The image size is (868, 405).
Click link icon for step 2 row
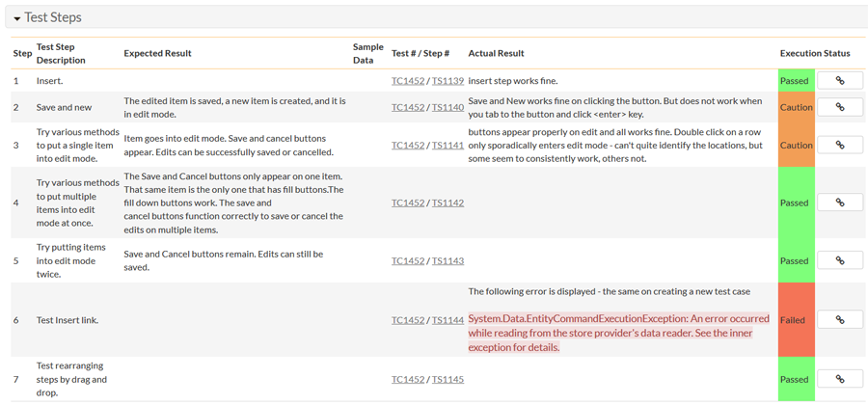839,107
